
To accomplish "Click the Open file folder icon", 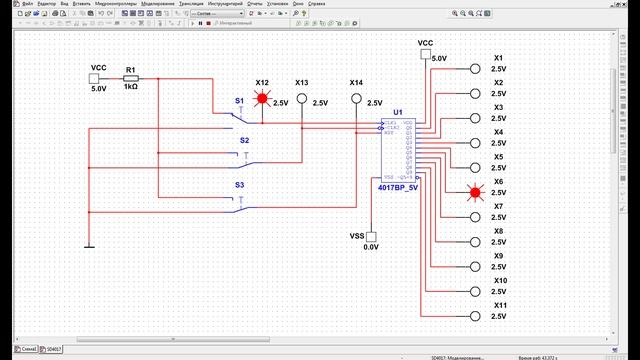I will (x=28, y=13).
